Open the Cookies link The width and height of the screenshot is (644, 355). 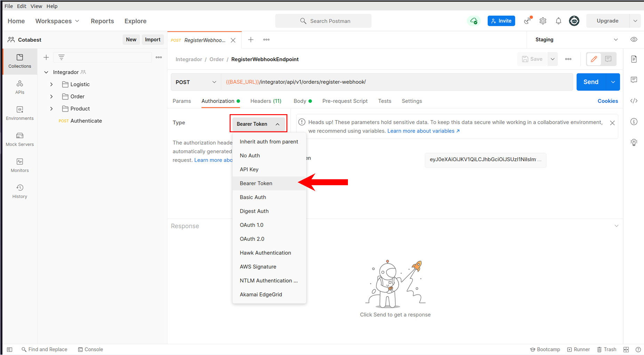(608, 101)
